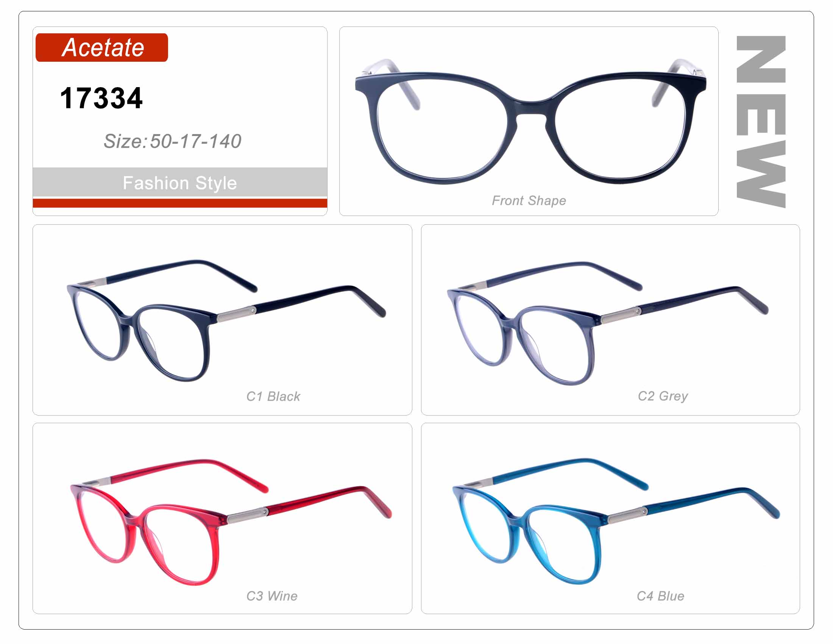
Task: Click the silver hinge on C1 Black frame
Action: (x=237, y=314)
